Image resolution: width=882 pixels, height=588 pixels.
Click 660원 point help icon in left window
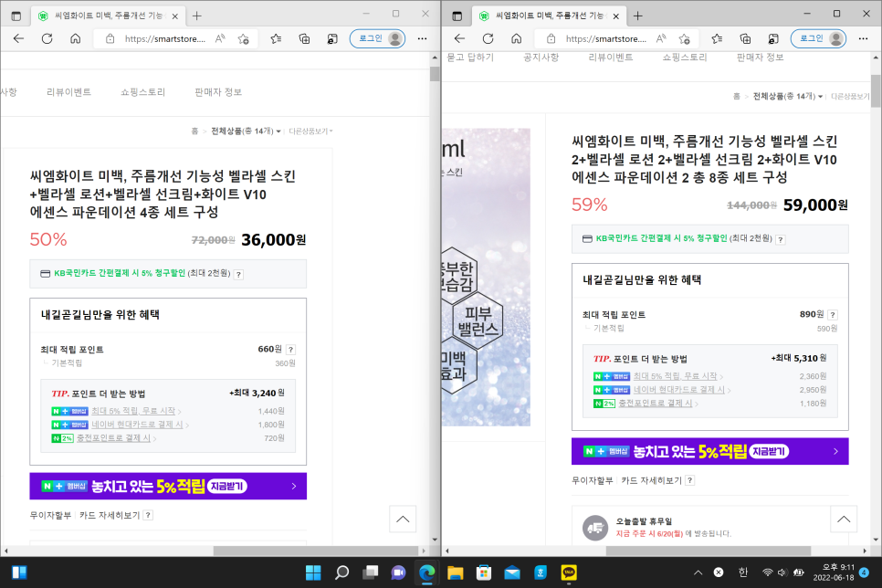pos(291,350)
